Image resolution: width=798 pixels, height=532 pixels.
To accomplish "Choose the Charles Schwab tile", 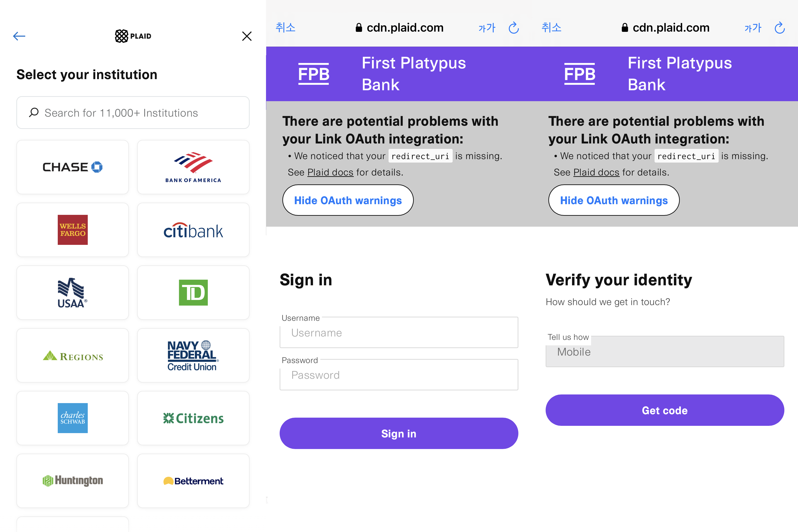I will 73,418.
